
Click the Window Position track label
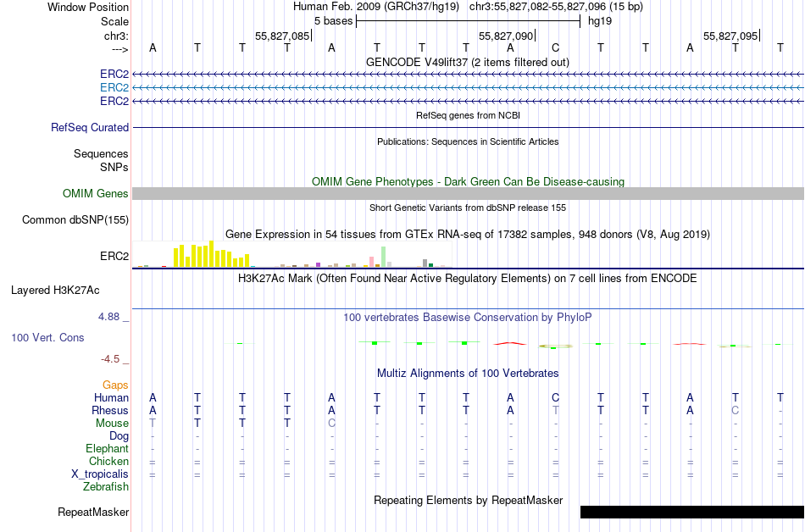pyautogui.click(x=88, y=7)
